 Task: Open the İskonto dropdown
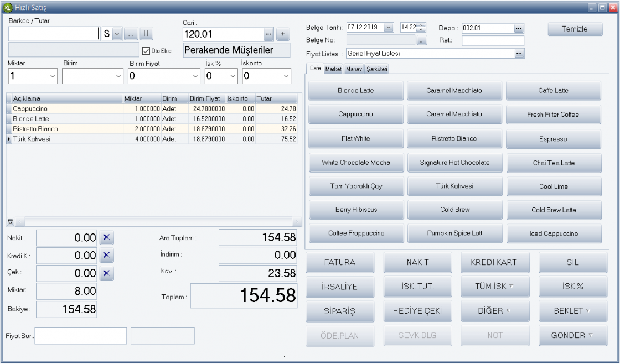coord(286,76)
